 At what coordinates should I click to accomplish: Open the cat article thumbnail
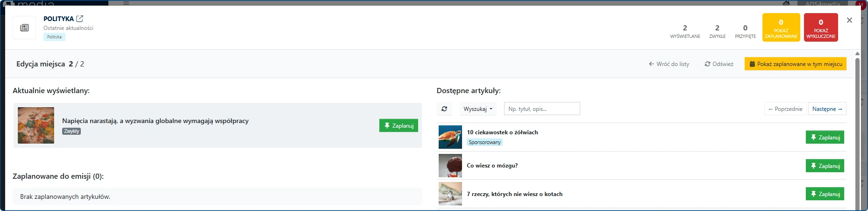click(450, 194)
